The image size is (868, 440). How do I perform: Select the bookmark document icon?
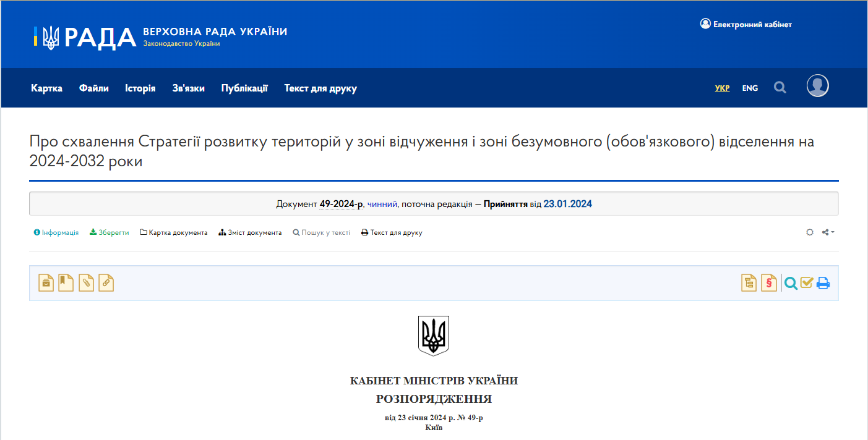66,282
